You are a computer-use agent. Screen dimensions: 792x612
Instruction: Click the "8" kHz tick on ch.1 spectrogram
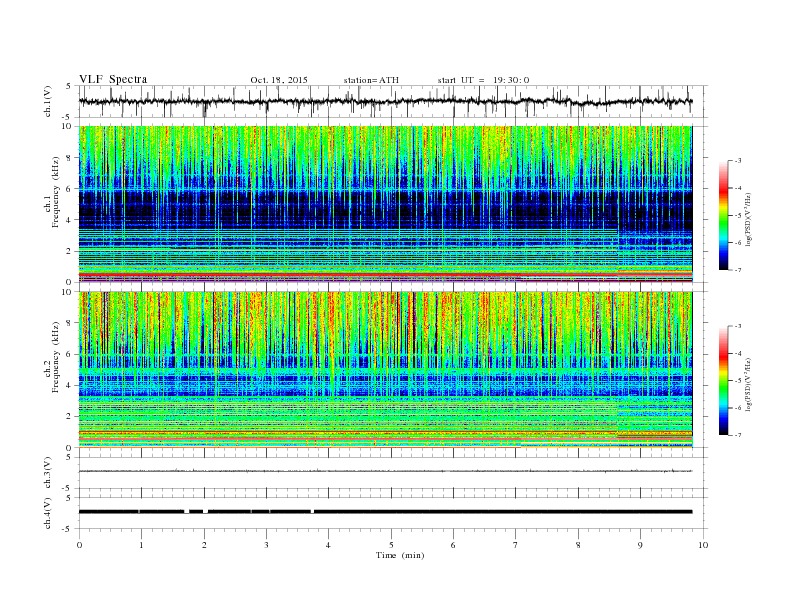[70, 158]
